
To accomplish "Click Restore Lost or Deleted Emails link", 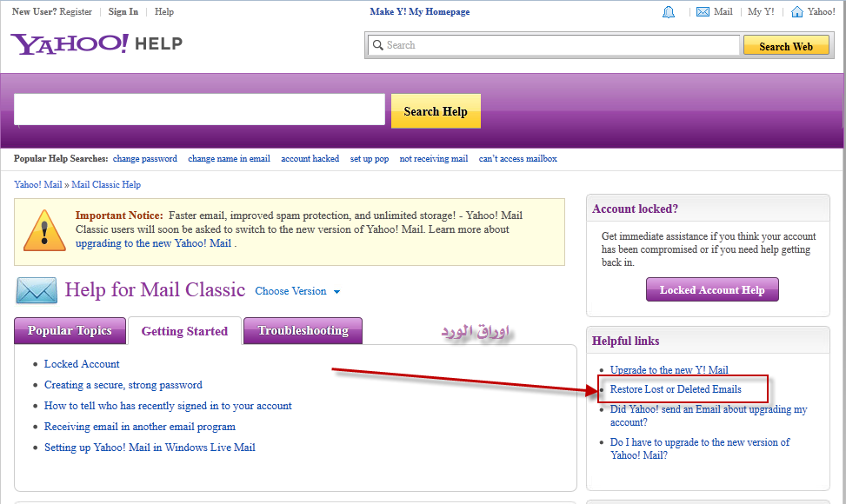I will coord(676,389).
